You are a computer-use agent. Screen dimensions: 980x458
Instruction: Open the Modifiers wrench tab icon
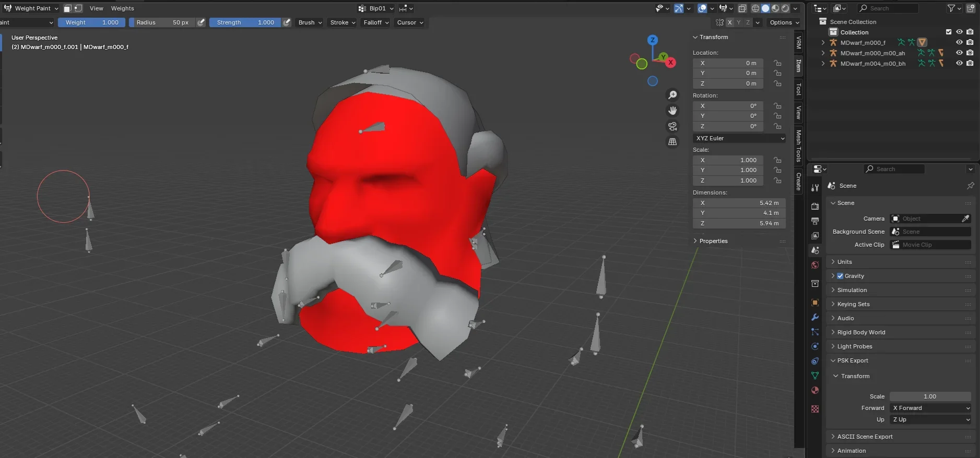(x=815, y=317)
